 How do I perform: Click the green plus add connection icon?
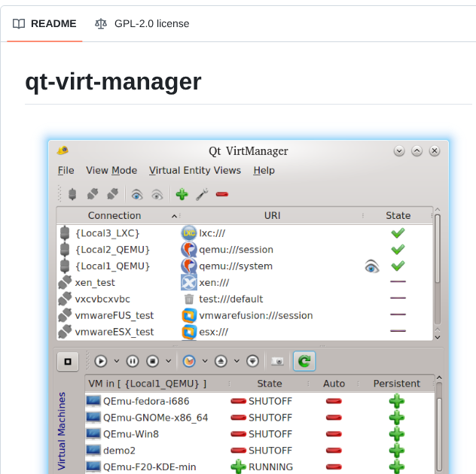182,194
